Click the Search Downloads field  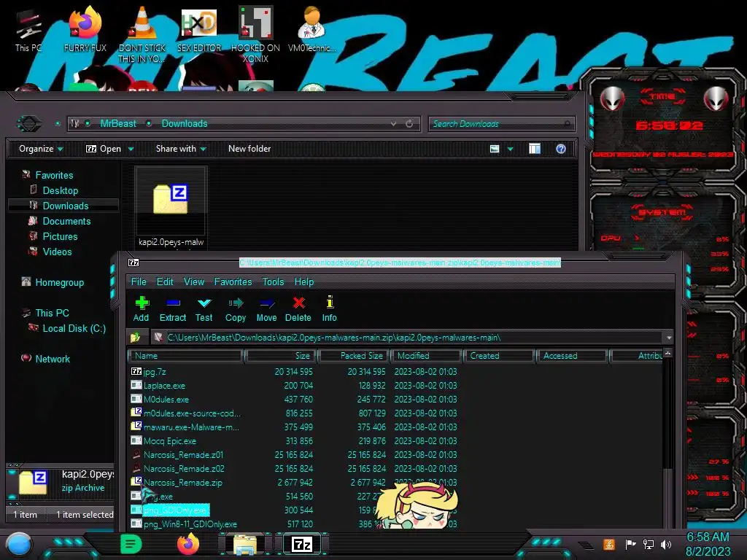[501, 124]
